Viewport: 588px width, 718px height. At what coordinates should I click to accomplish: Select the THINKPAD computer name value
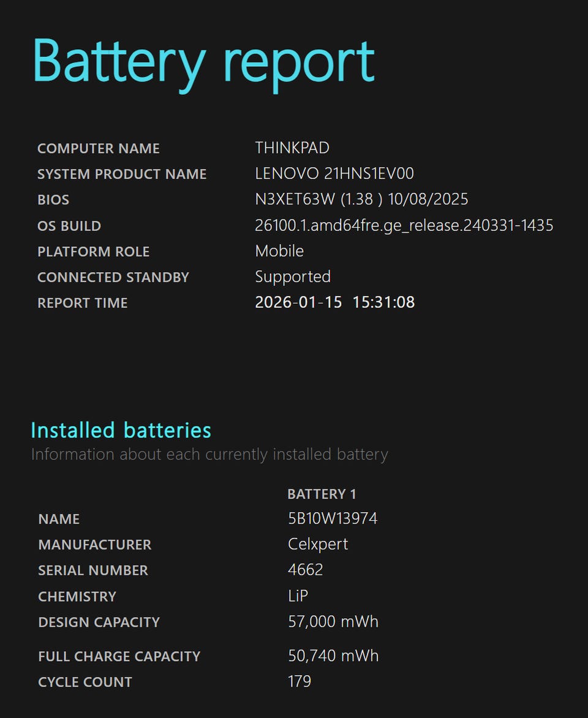(292, 148)
